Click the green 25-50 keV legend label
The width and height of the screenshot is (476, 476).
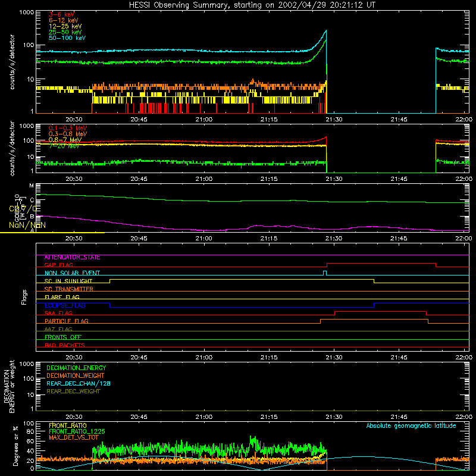[65, 32]
